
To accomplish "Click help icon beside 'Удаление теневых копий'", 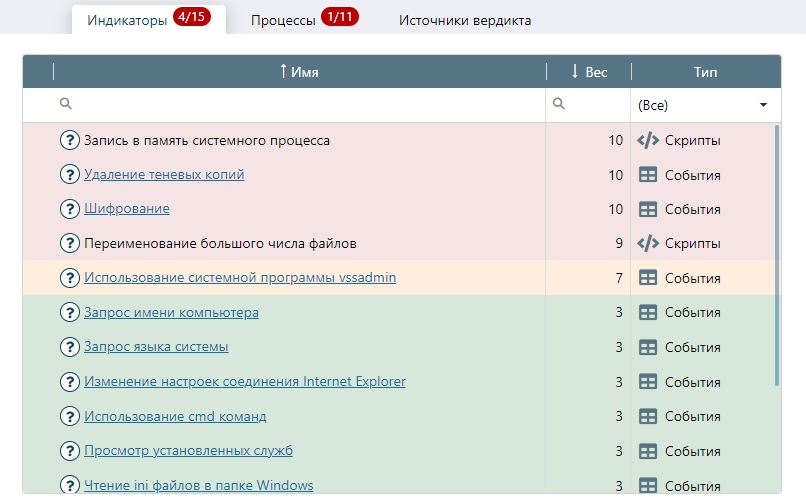I will point(70,175).
